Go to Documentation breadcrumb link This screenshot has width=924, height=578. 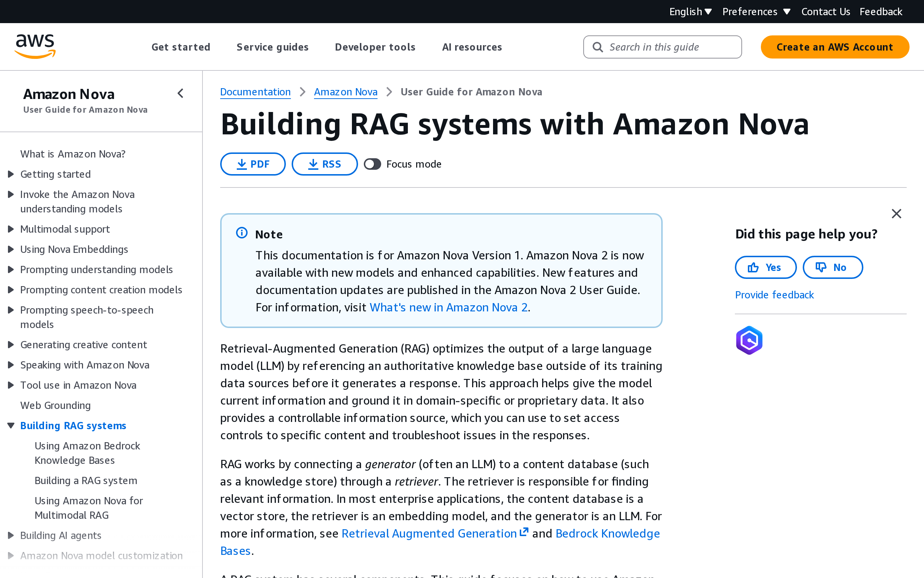[x=256, y=92]
